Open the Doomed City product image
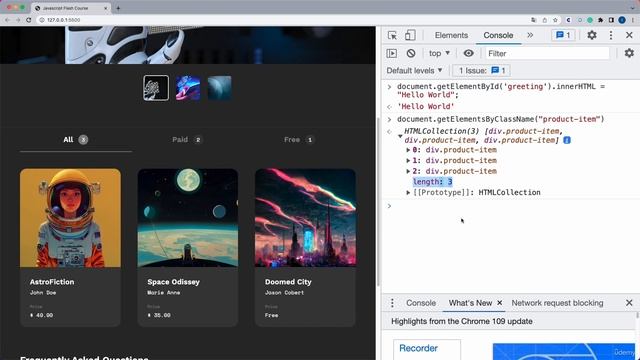This screenshot has height=360, width=640. 305,218
